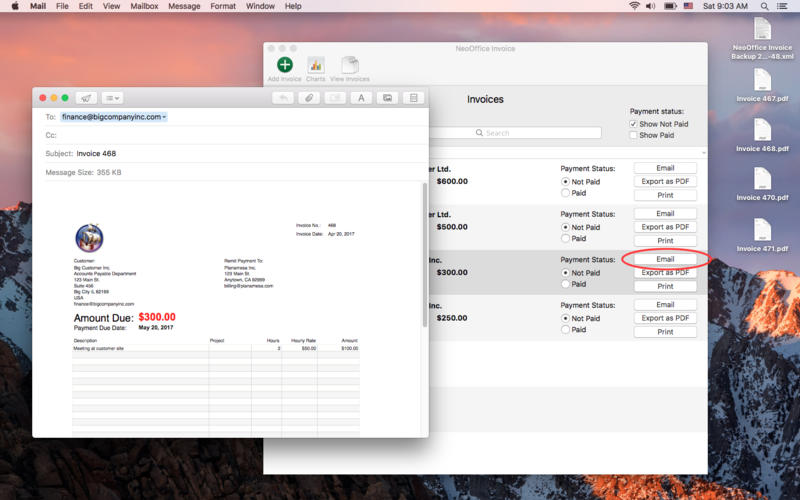
Task: Click the company logo in invoice preview
Action: [x=89, y=238]
